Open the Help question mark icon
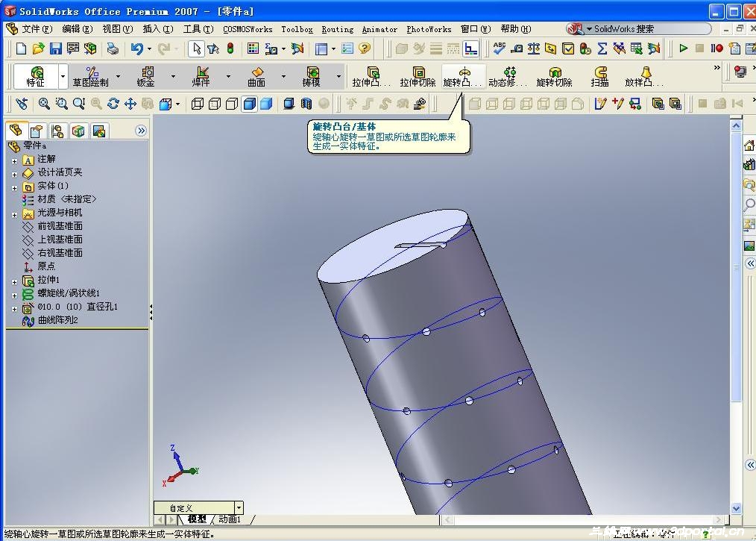 (365, 49)
